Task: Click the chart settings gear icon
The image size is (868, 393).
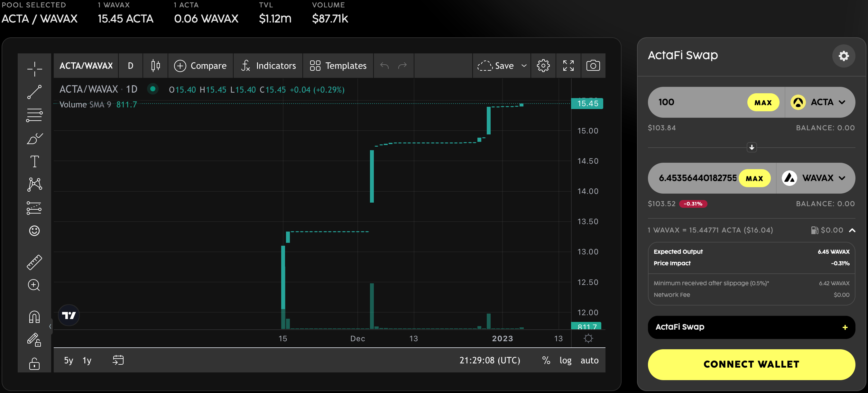Action: pos(543,65)
